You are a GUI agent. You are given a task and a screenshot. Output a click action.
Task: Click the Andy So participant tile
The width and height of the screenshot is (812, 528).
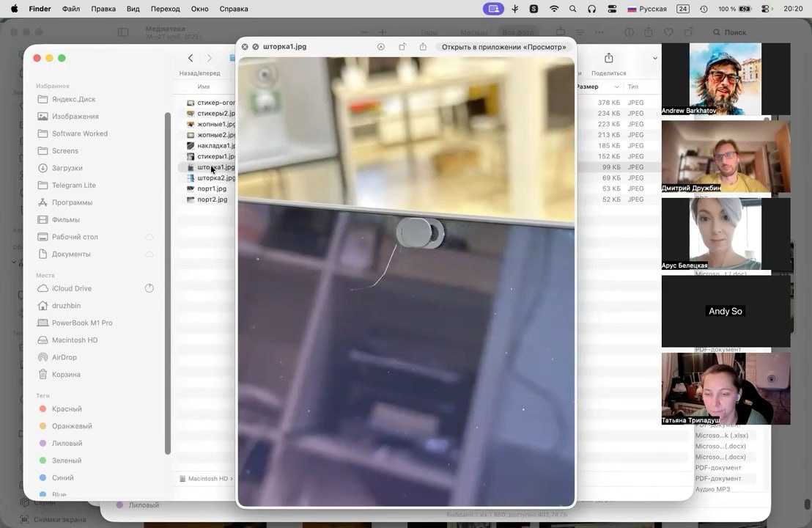click(726, 311)
